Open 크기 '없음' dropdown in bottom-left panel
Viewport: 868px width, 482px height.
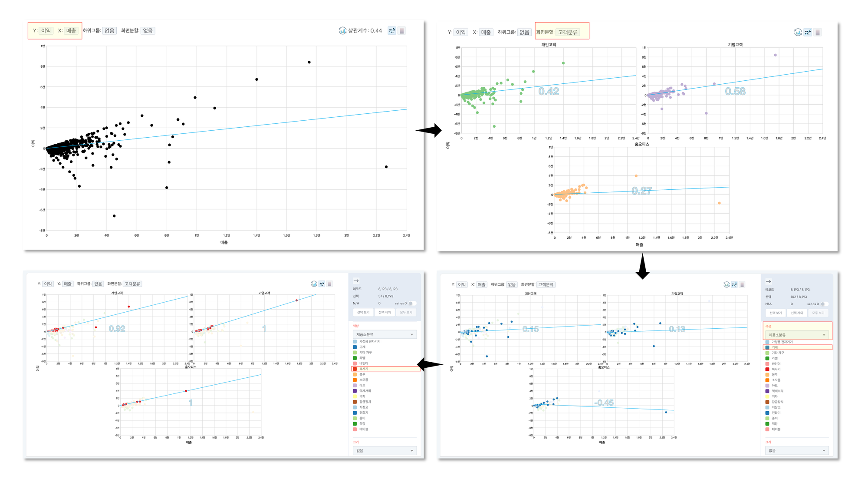pyautogui.click(x=385, y=451)
